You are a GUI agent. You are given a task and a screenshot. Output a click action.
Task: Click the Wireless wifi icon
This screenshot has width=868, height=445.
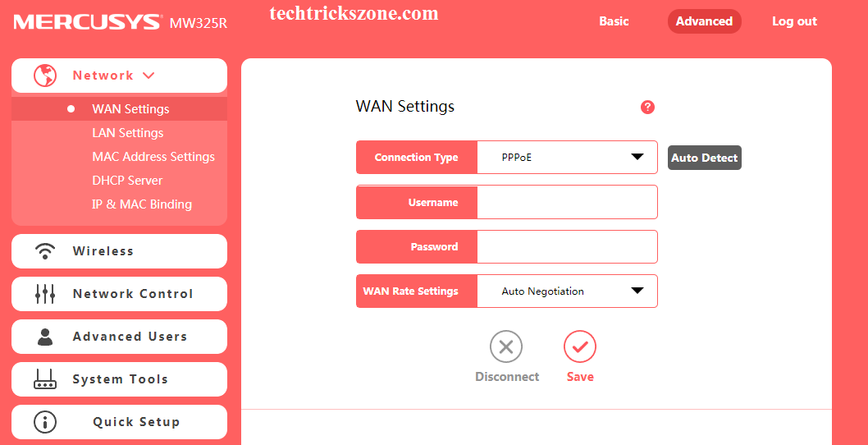click(45, 251)
